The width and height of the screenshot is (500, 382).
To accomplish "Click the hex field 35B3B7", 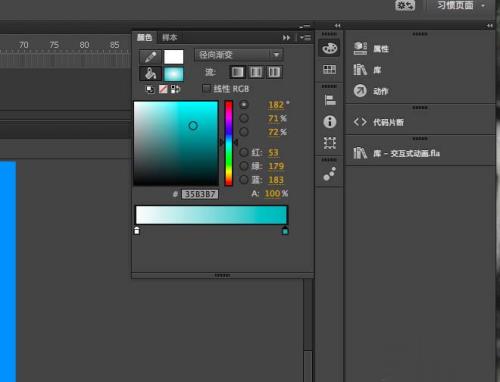I will pos(200,194).
